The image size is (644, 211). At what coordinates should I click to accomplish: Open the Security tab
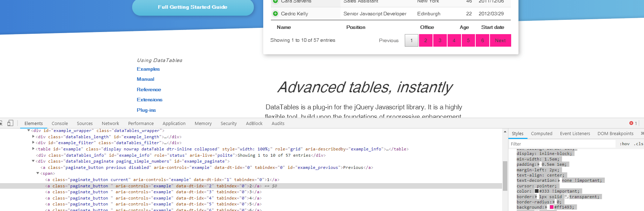(229, 123)
